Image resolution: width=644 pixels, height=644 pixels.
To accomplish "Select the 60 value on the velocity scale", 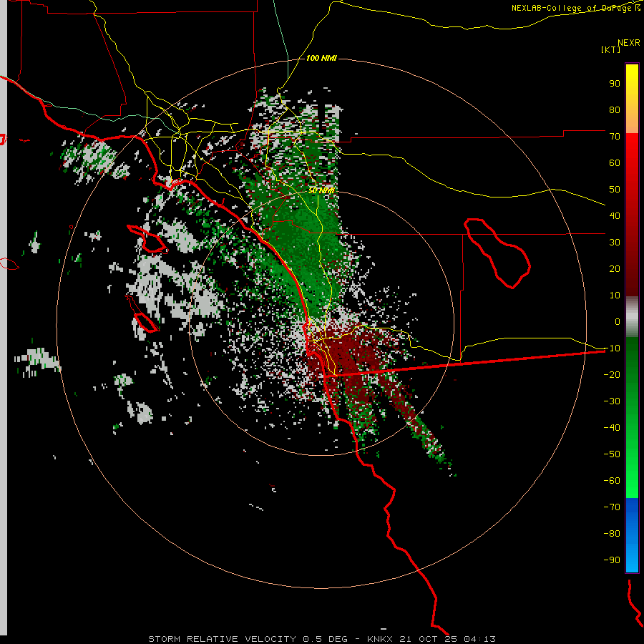I will [615, 163].
